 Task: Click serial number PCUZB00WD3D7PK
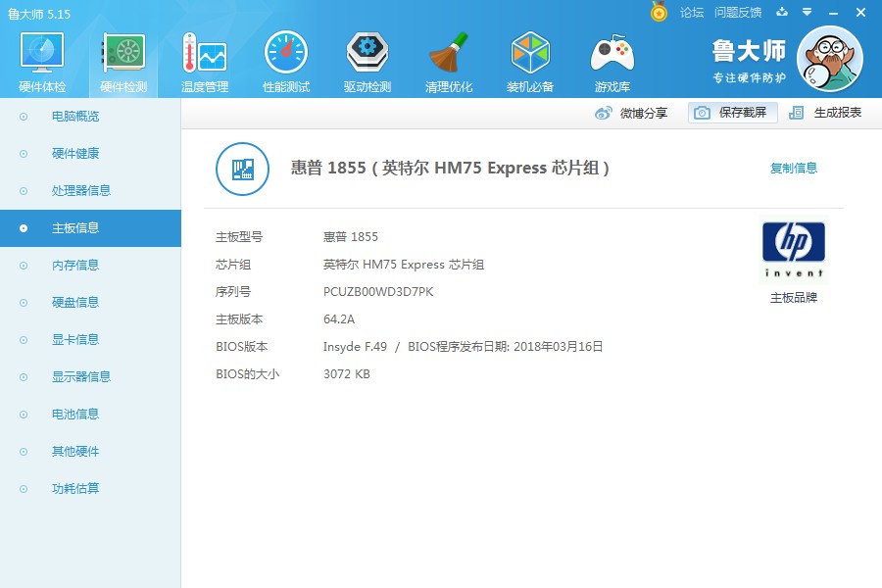378,292
